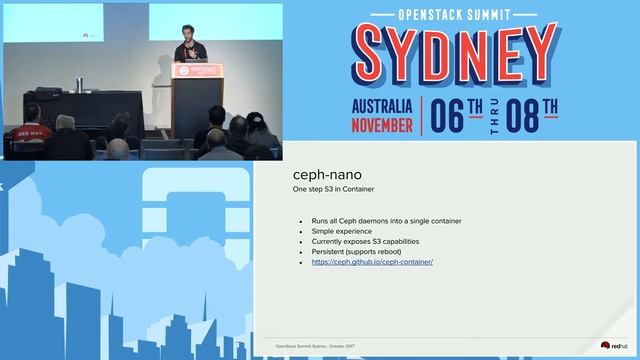Screen dimensions: 640x360
Task: Click 'Persistent (supports reboot)' bullet
Action: (356, 251)
